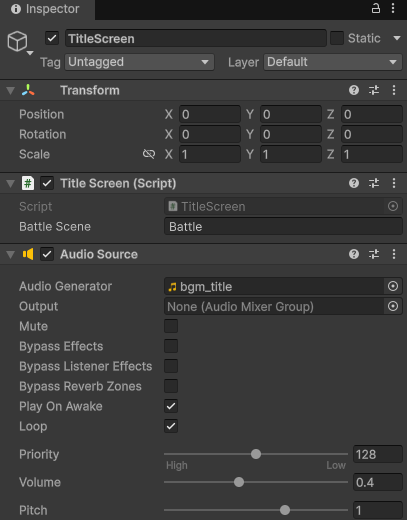Open Audio Source help reference
Screen dimensions: 407x520
point(354,254)
